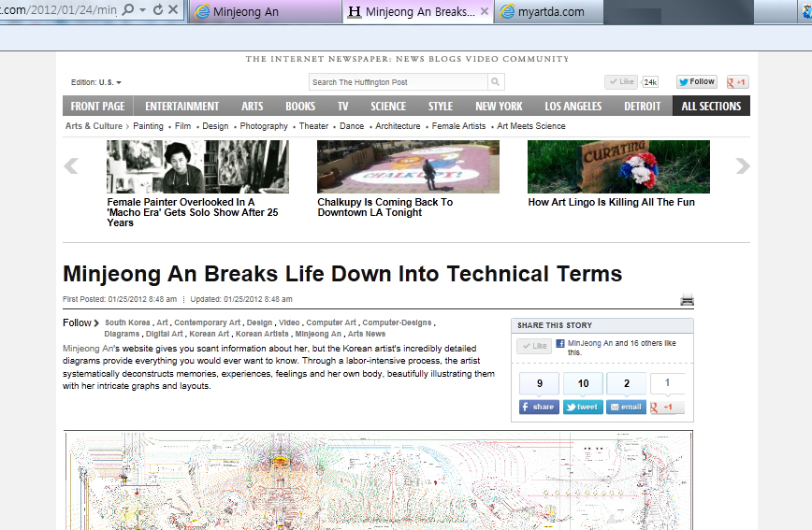Click the header Facebook Like button
The width and height of the screenshot is (812, 530).
click(621, 81)
